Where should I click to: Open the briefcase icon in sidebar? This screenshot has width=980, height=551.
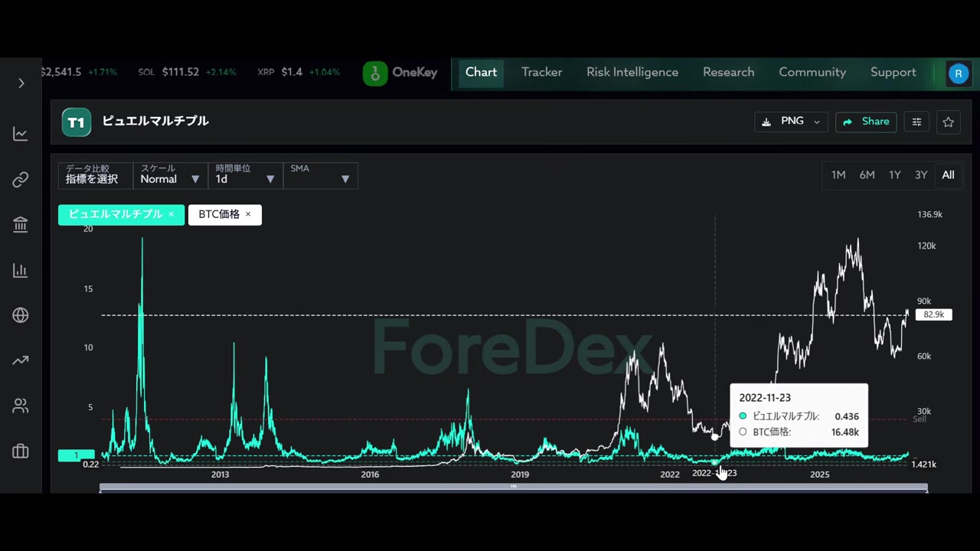click(21, 452)
